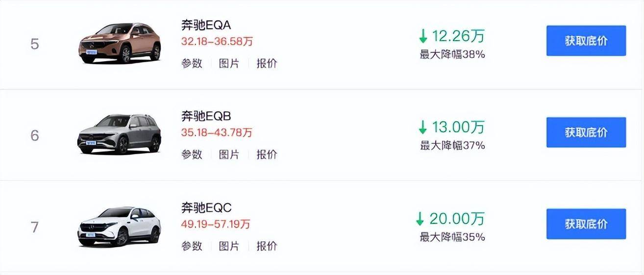Open 报价 for 奔驰EQB
Screen dimensions: 644x275
point(267,154)
